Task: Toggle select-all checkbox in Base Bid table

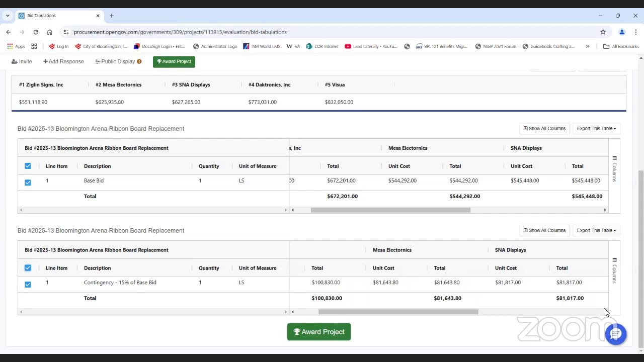Action: pyautogui.click(x=28, y=166)
